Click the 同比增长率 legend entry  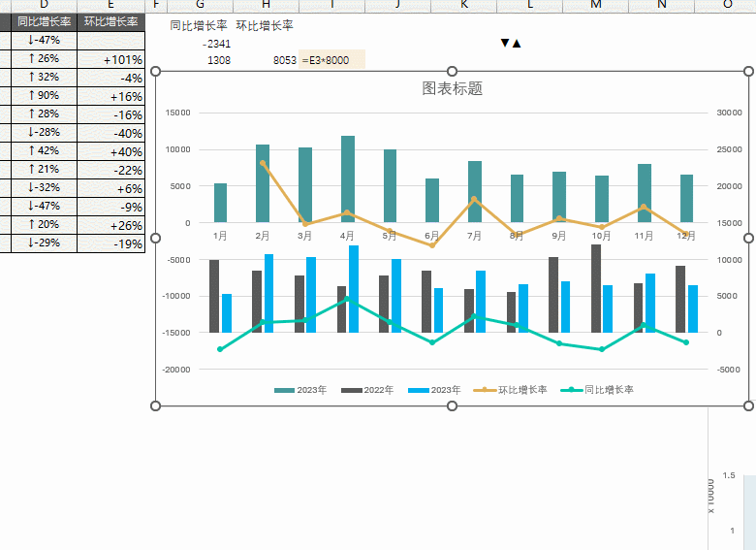tap(597, 390)
